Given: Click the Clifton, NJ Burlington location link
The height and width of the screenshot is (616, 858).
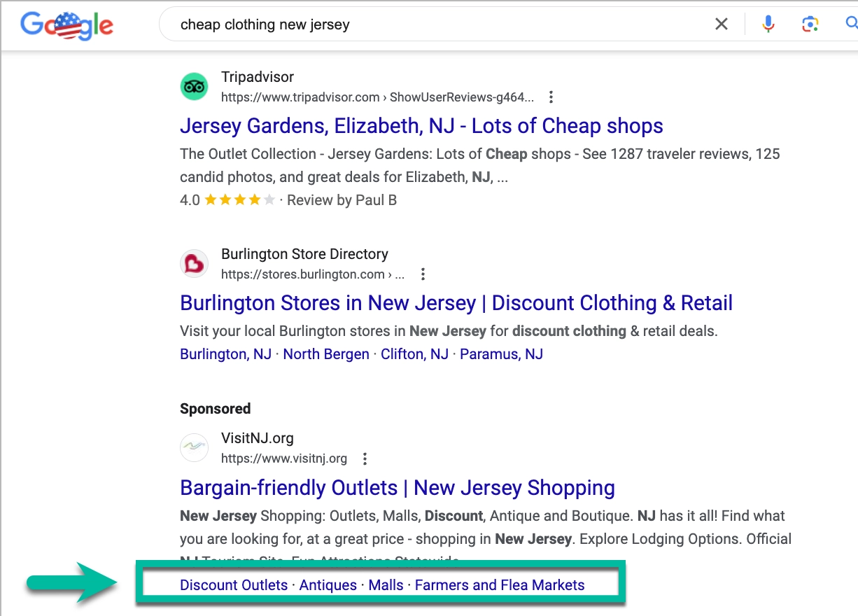Looking at the screenshot, I should tap(414, 354).
